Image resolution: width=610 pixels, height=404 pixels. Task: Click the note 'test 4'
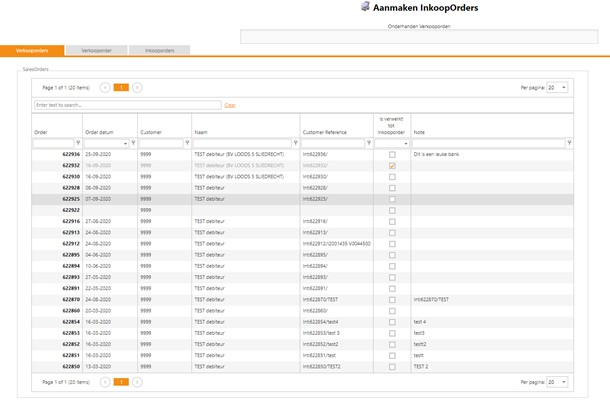(420, 322)
